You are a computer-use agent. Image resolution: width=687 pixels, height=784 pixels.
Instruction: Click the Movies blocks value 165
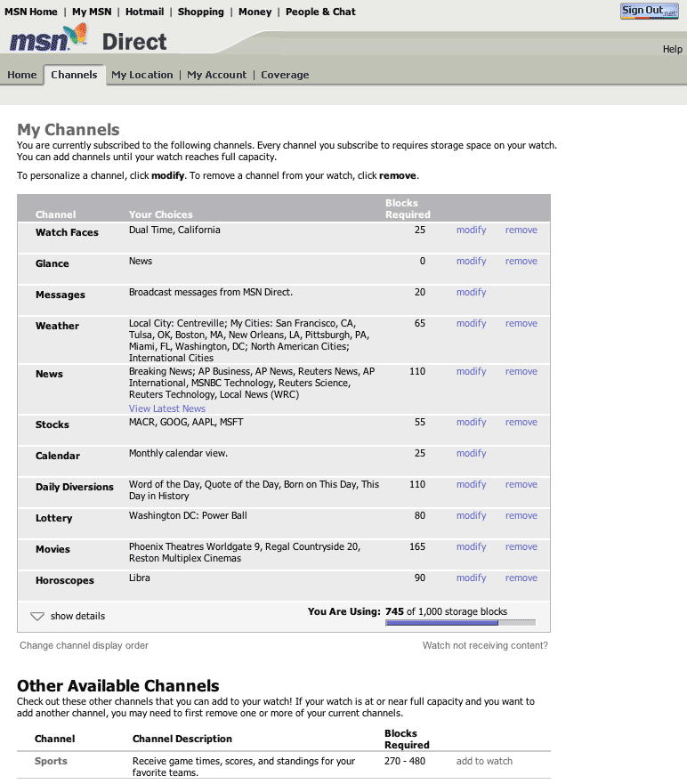coord(417,546)
